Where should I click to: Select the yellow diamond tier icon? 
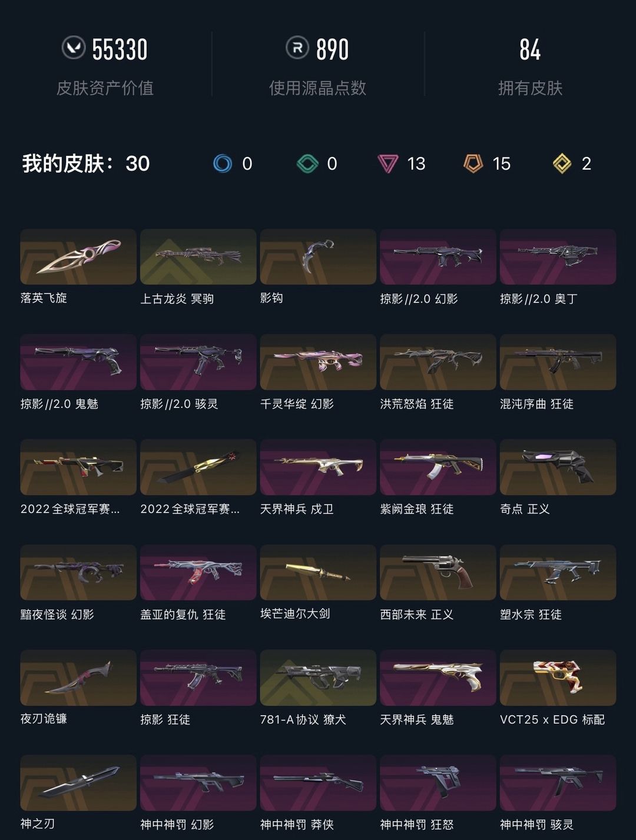[x=562, y=163]
